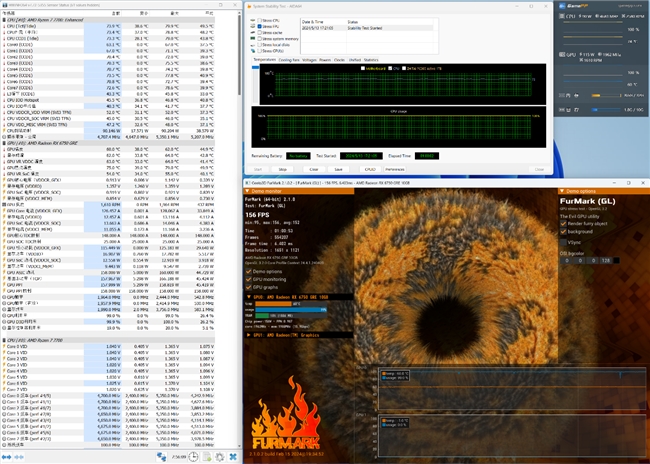Click the blue expand-columns arrows in HWiNFO toolbar
Image resolution: width=650 pixels, height=464 pixels.
point(7,457)
